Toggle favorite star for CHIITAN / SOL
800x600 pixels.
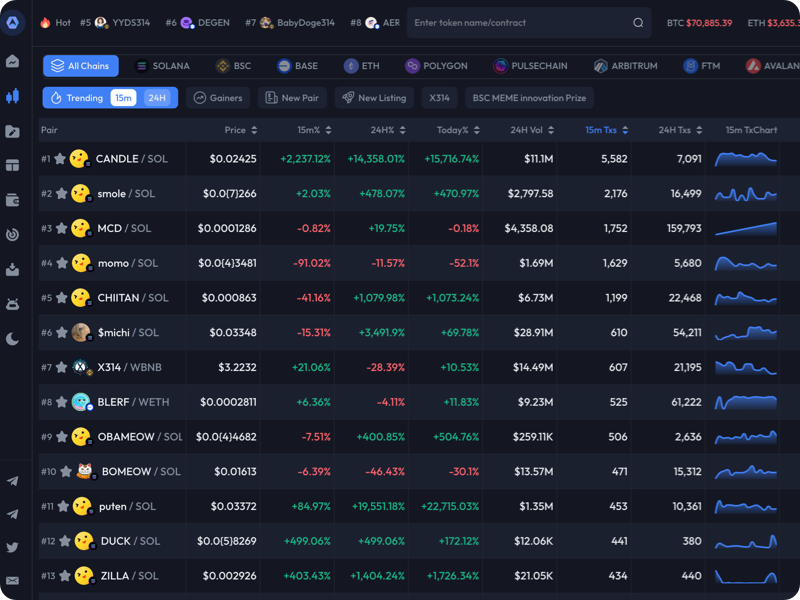pyautogui.click(x=61, y=297)
